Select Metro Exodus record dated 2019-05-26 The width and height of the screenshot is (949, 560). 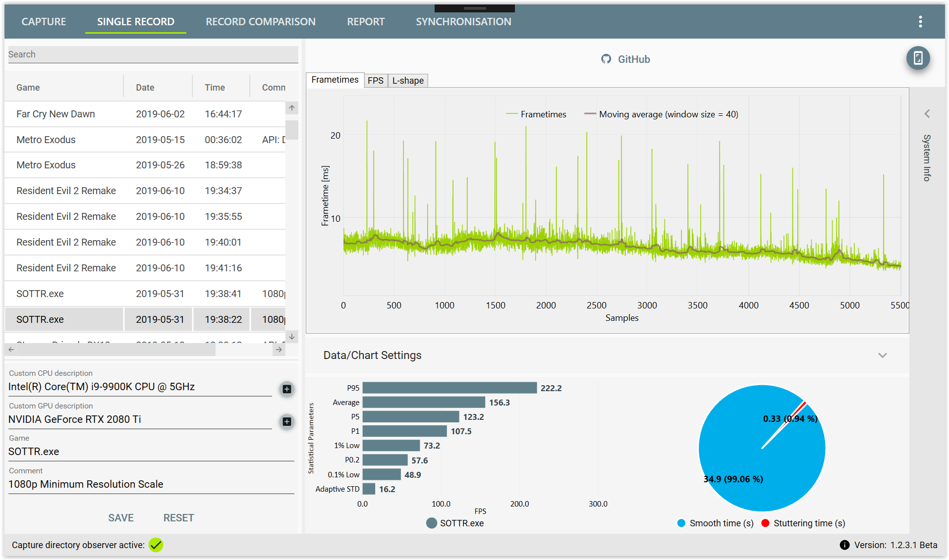[x=145, y=165]
